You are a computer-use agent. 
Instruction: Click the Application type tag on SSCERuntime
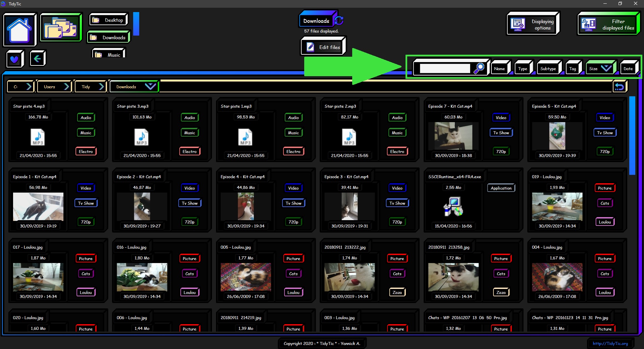pyautogui.click(x=501, y=188)
